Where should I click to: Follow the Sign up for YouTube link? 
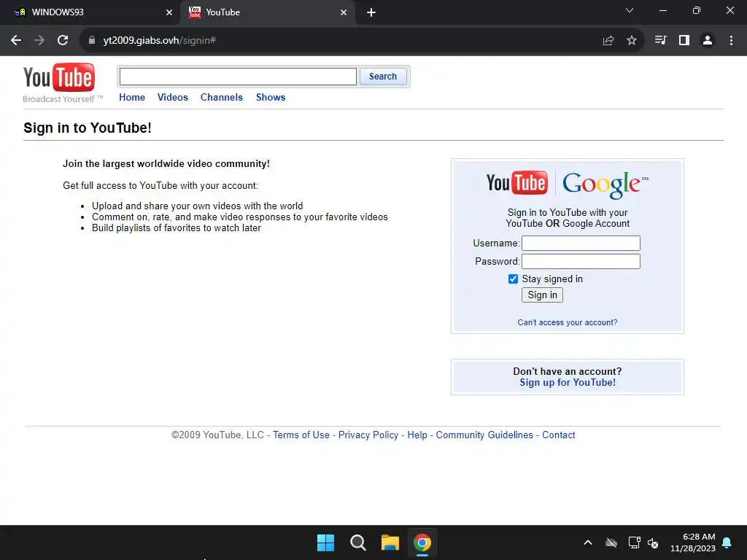pyautogui.click(x=568, y=382)
